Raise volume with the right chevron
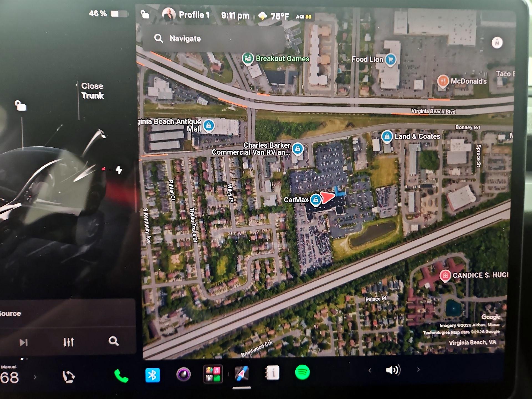This screenshot has width=532, height=399. 418,369
